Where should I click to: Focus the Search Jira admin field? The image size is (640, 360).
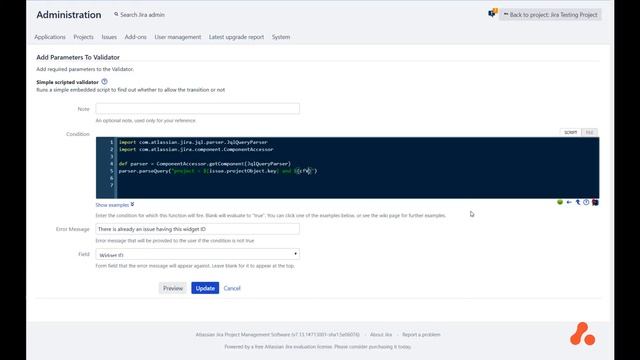pos(142,15)
